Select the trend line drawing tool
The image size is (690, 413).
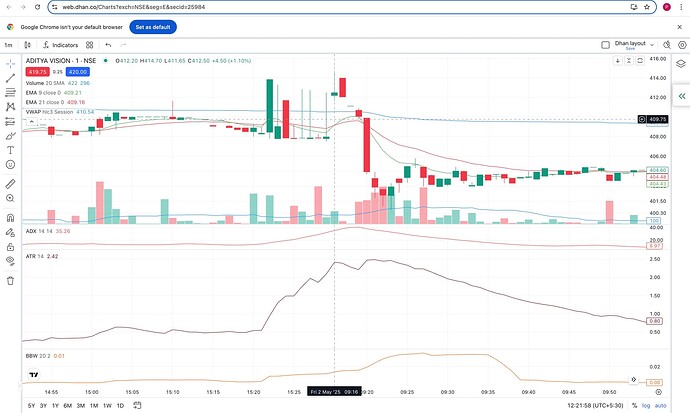[11, 78]
